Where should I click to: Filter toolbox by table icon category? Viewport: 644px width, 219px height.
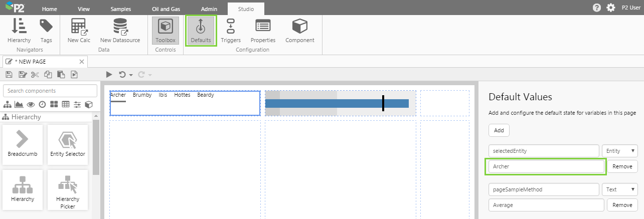coord(65,105)
